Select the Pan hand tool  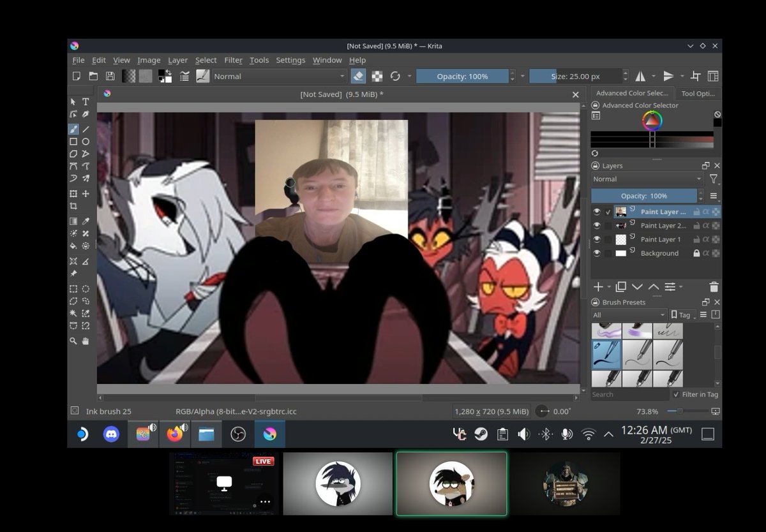point(86,341)
